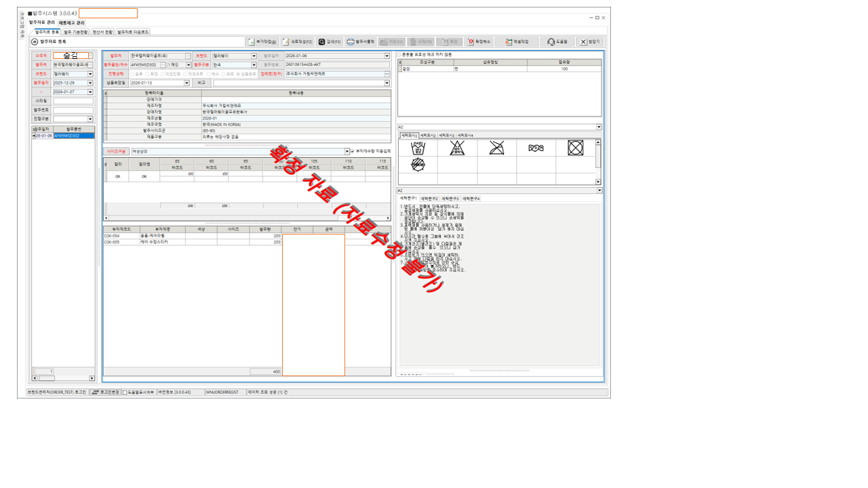
Task: Click the 로그인변경 button in status bar
Action: click(105, 392)
